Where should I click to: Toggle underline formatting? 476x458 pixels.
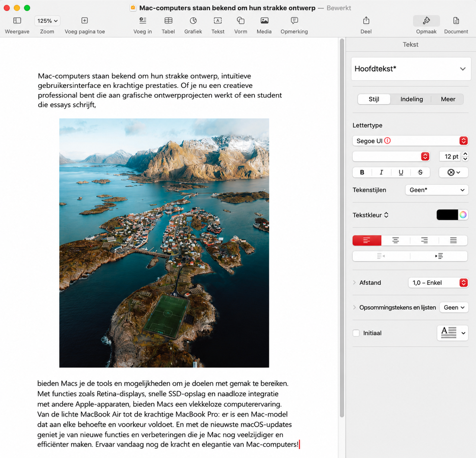[x=401, y=172]
